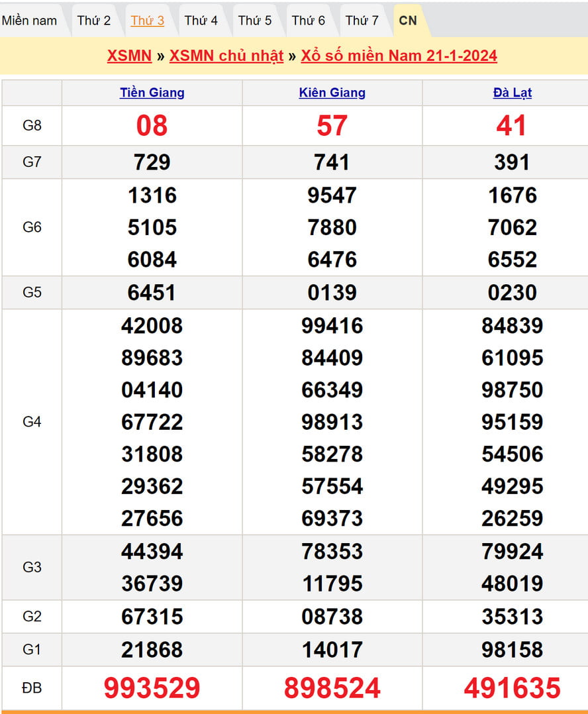Select the Thứ 7 tab
The height and width of the screenshot is (714, 588).
pyautogui.click(x=362, y=21)
